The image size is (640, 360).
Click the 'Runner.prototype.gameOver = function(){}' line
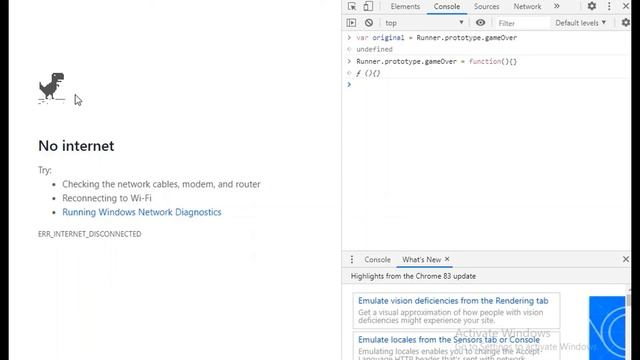436,62
